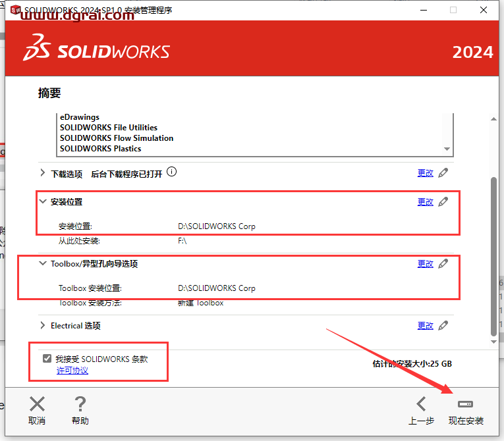Click the 更改 link for Toolbox/异型孔向导选项
The image size is (504, 441).
click(x=425, y=264)
